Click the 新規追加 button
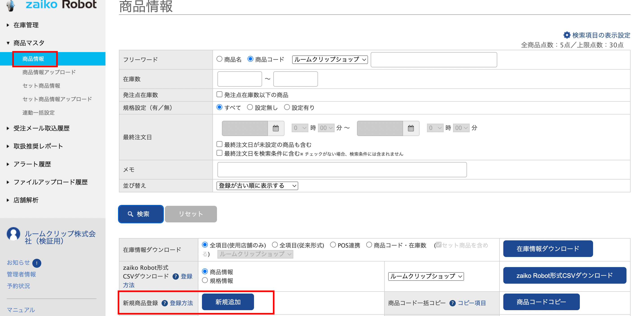Screen dimensions: 644x316 228,302
